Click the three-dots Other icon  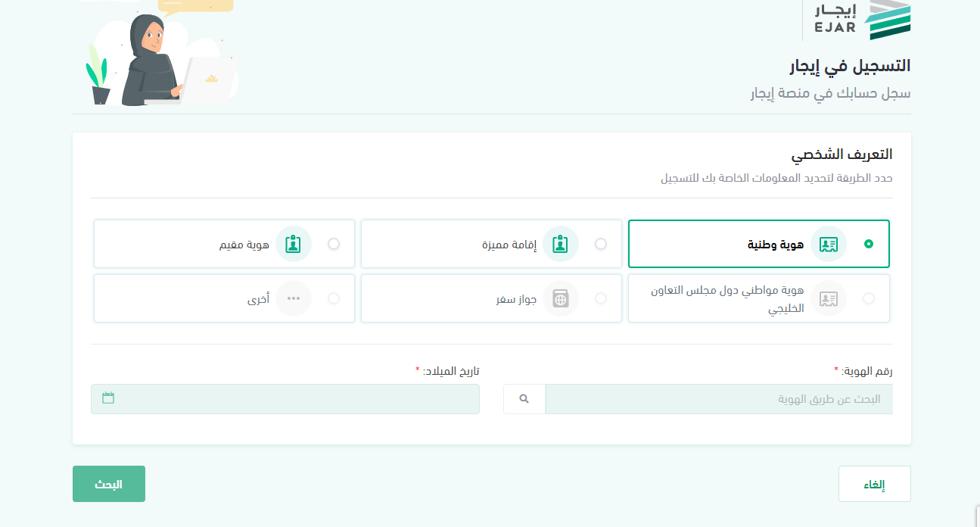coord(294,298)
